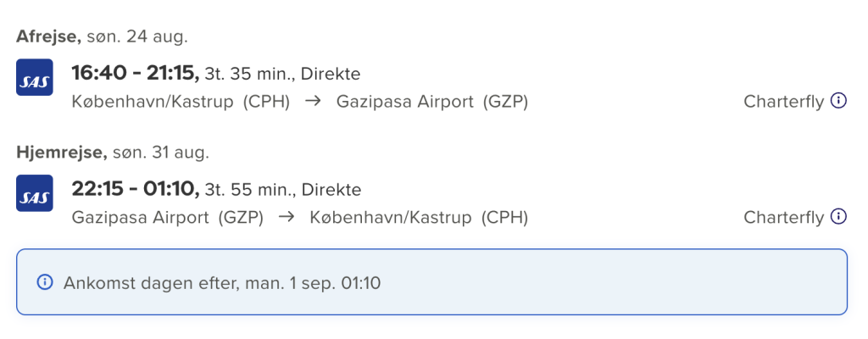Click København/Kastrup (CPH) on the outbound flight
The image size is (868, 339).
pos(181,103)
